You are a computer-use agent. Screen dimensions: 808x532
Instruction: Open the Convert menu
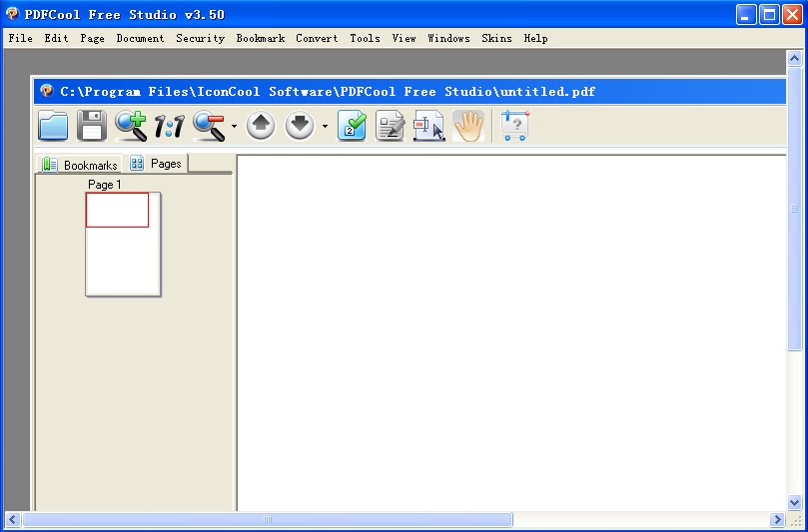[317, 38]
